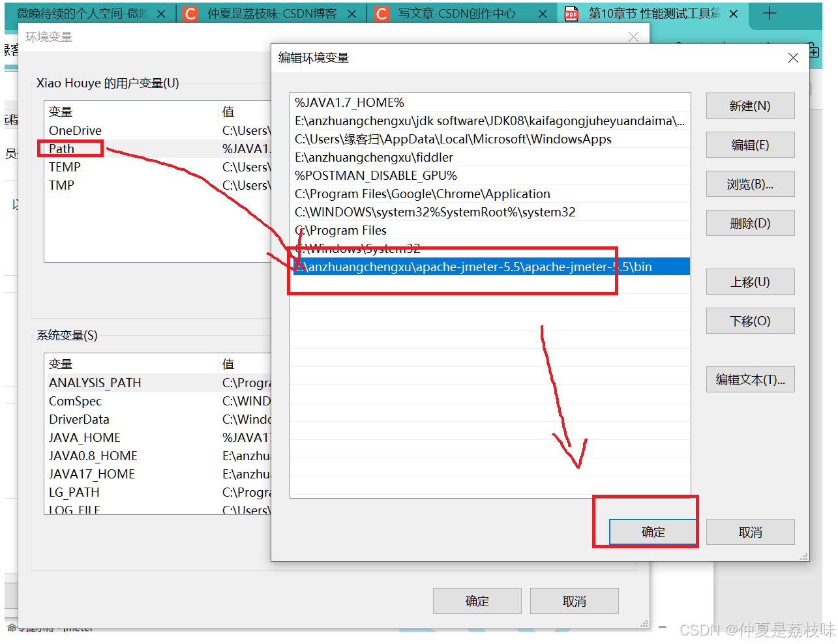The image size is (838, 644).
Task: Select TMP user variable row
Action: (x=158, y=185)
